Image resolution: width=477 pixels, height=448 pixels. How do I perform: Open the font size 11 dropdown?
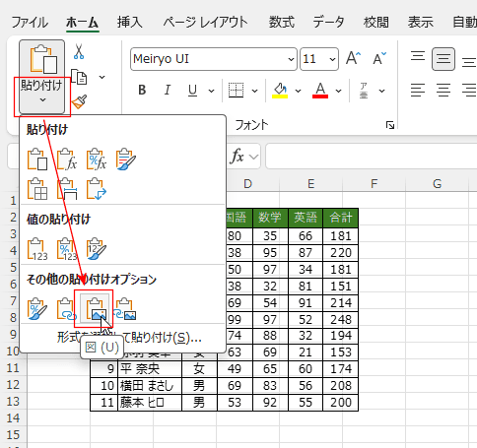click(332, 59)
